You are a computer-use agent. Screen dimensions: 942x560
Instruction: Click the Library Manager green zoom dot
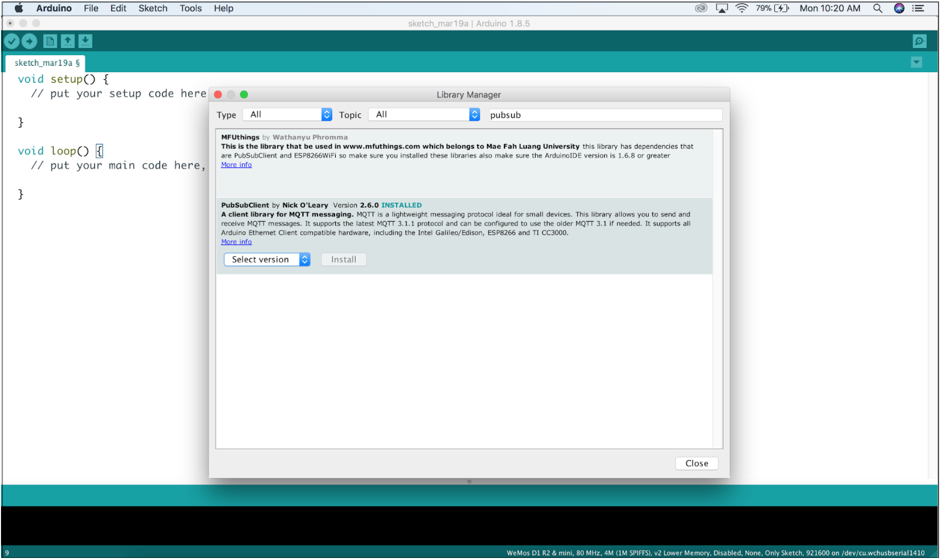coord(244,95)
